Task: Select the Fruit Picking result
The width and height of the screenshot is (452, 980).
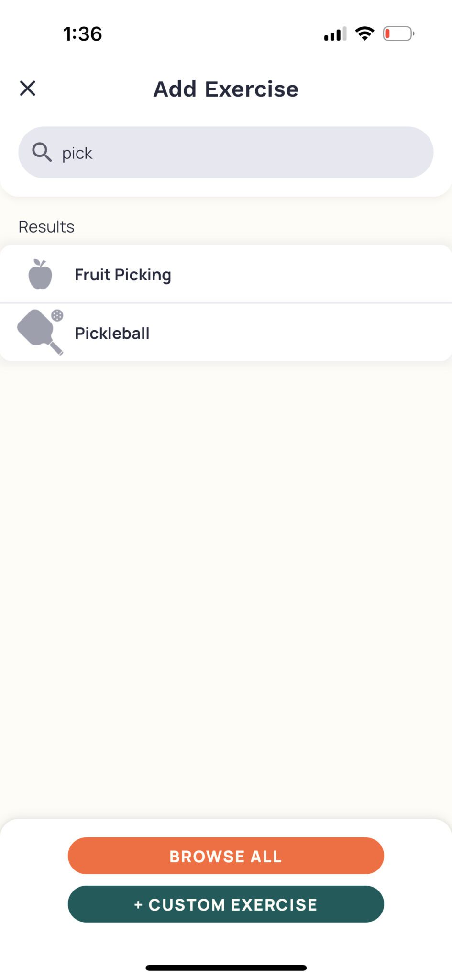Action: click(x=123, y=275)
